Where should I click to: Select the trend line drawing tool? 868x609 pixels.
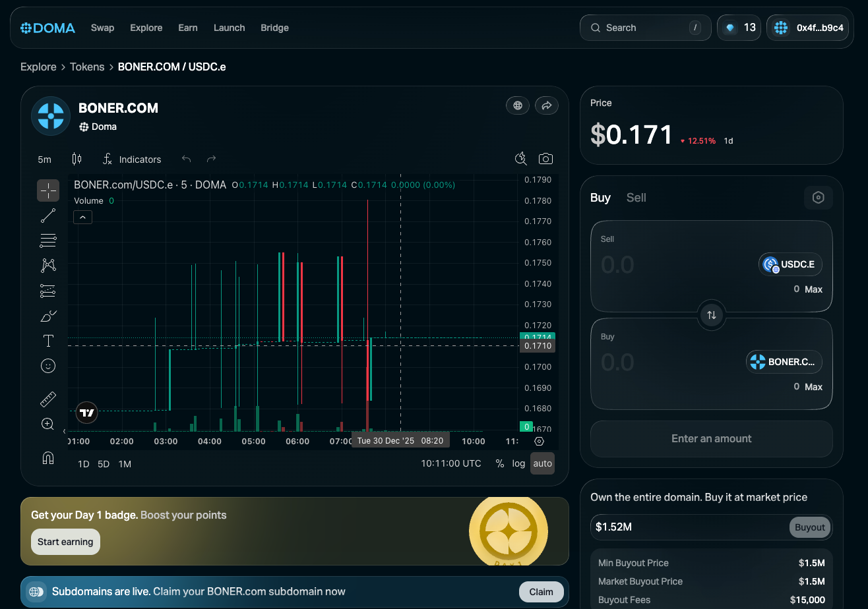[48, 216]
